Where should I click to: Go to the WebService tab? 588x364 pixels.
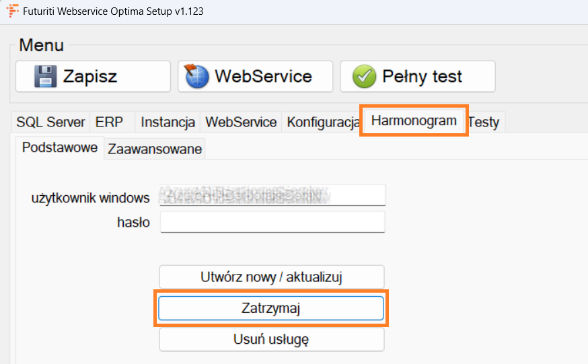(241, 122)
